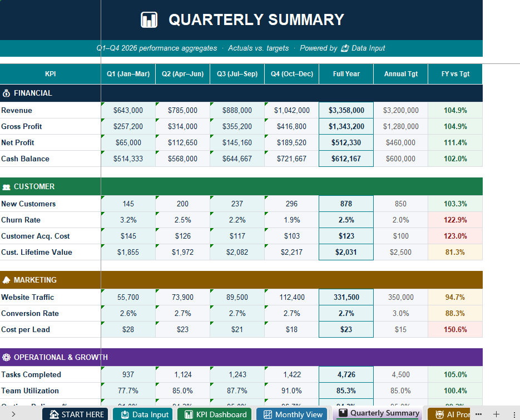Select the FY vs Tgt column header
The height and width of the screenshot is (420, 520).
pyautogui.click(x=455, y=74)
